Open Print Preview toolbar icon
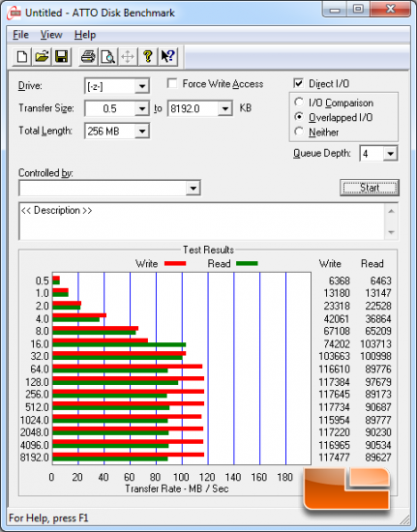 point(108,56)
